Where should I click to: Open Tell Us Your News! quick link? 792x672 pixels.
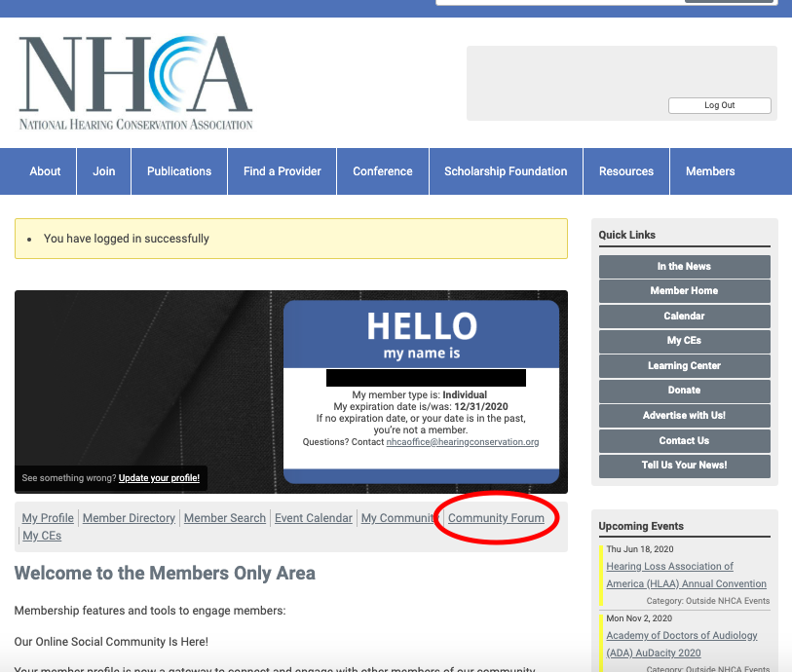(685, 466)
